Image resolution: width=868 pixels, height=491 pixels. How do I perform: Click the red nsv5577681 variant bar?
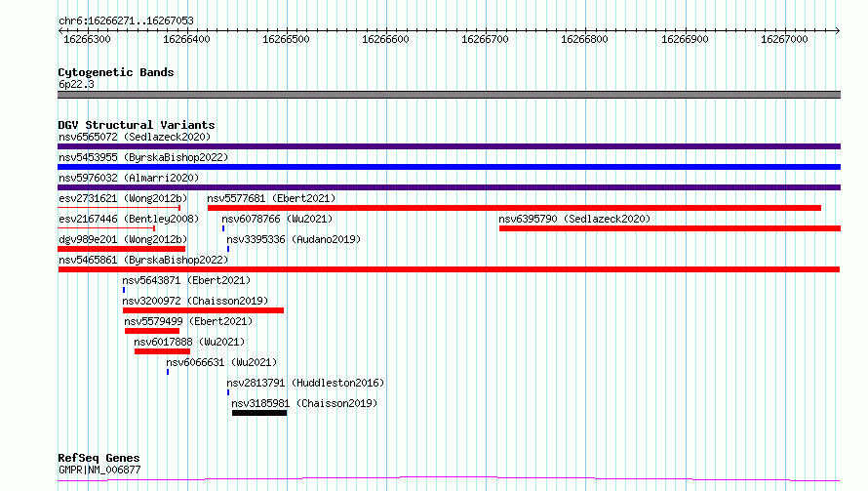(x=514, y=208)
